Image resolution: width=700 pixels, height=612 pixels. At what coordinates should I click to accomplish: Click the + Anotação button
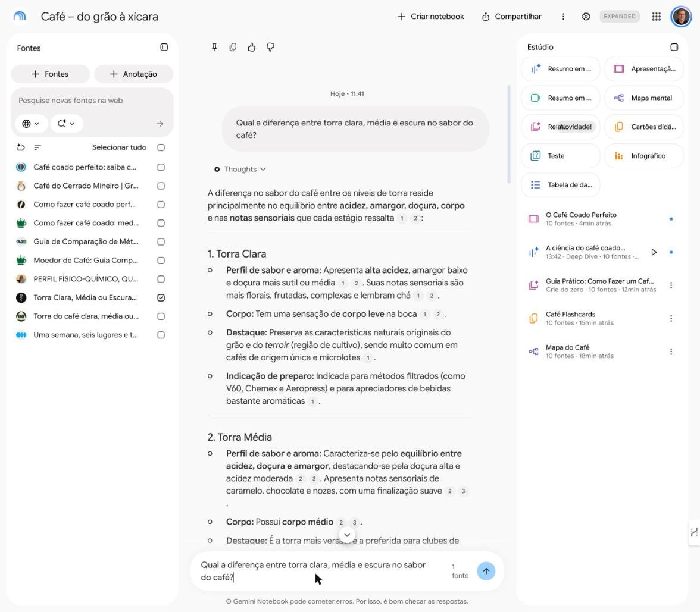coord(133,74)
